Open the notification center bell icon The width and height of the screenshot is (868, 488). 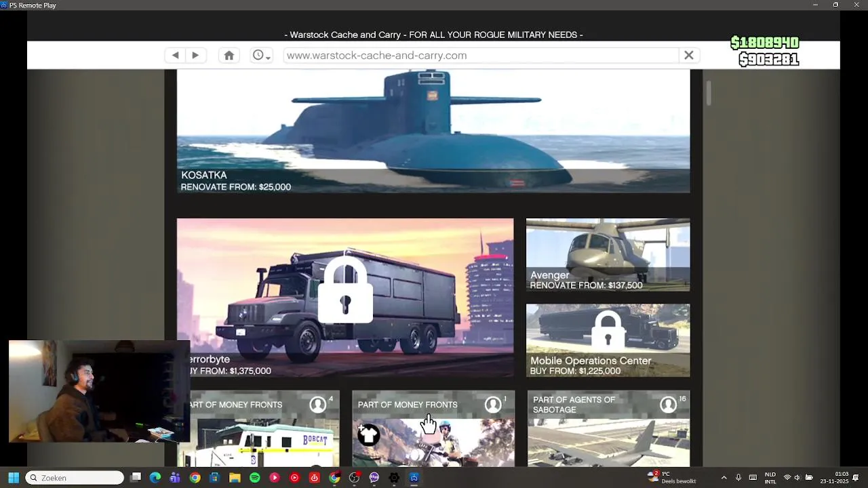[856, 478]
